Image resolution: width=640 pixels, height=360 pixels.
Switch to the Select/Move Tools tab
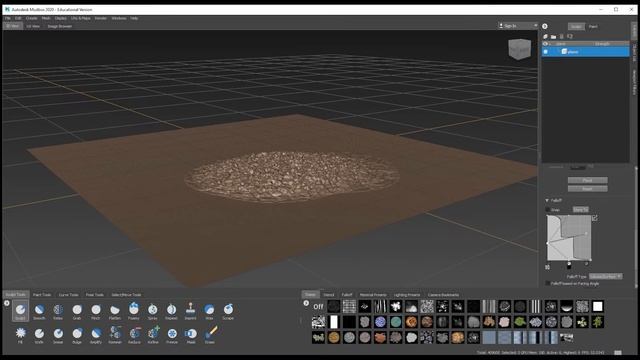(x=126, y=295)
